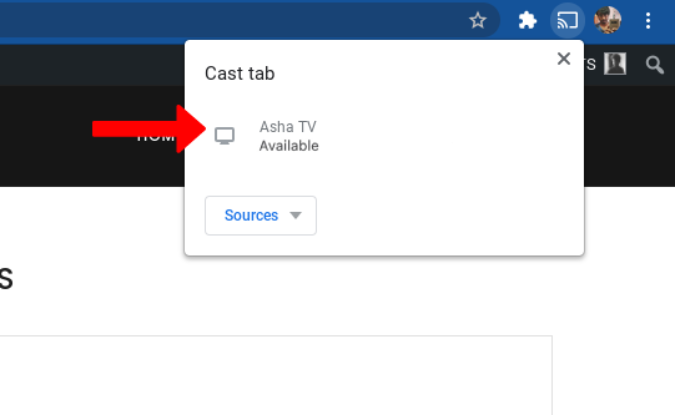This screenshot has height=415, width=675.
Task: Click the empty white content box
Action: [x=276, y=375]
